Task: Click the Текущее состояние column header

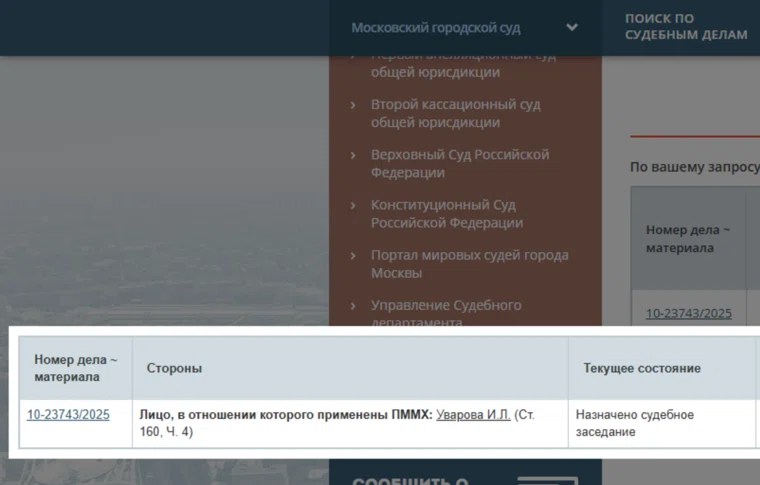Action: pyautogui.click(x=641, y=368)
